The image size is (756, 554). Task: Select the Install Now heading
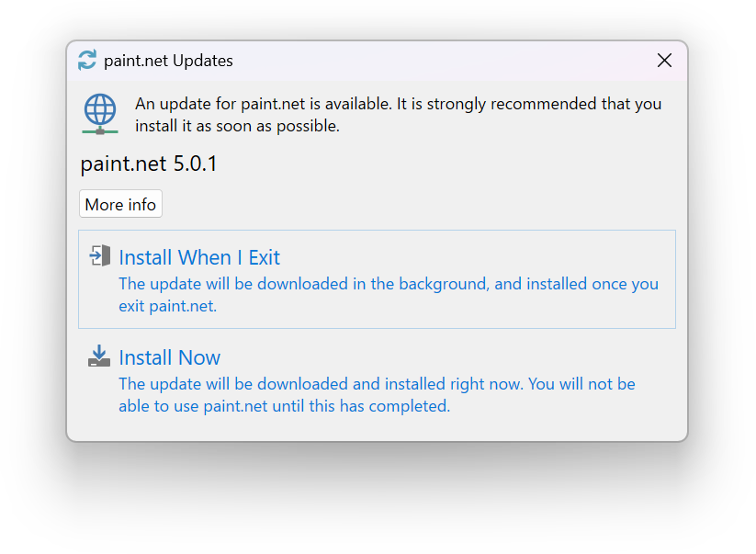pos(170,357)
